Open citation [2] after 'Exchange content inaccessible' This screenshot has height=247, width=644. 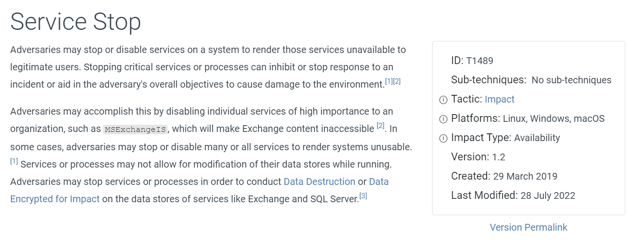[381, 126]
